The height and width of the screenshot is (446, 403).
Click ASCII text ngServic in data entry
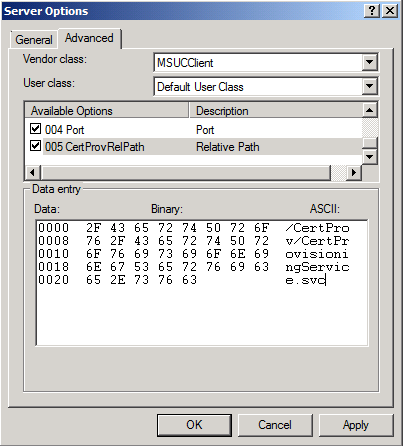tap(317, 267)
